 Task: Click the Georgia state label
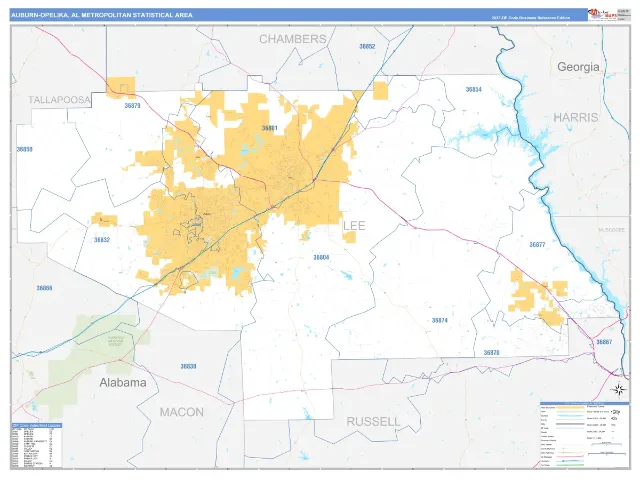coord(578,67)
